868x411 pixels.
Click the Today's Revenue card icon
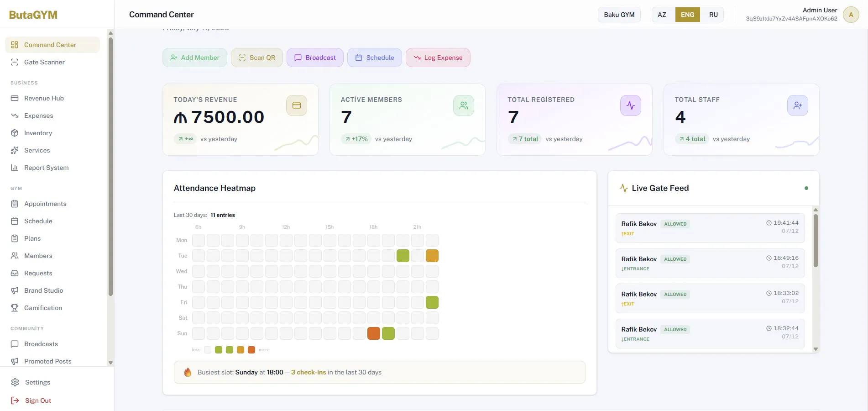(297, 105)
